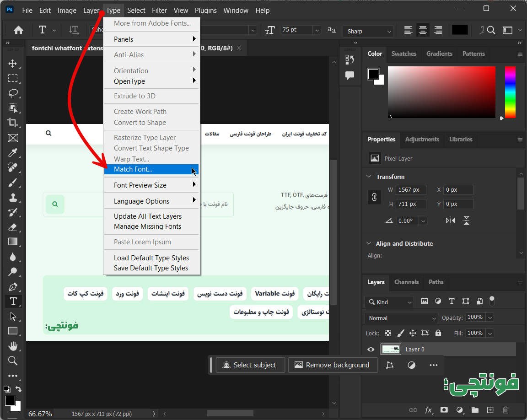This screenshot has height=420, width=527.
Task: Lock all layer attributes
Action: (438, 333)
